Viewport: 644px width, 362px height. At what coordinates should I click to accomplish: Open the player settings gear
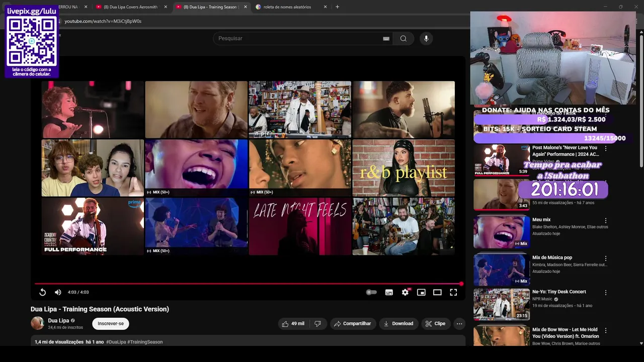[405, 292]
